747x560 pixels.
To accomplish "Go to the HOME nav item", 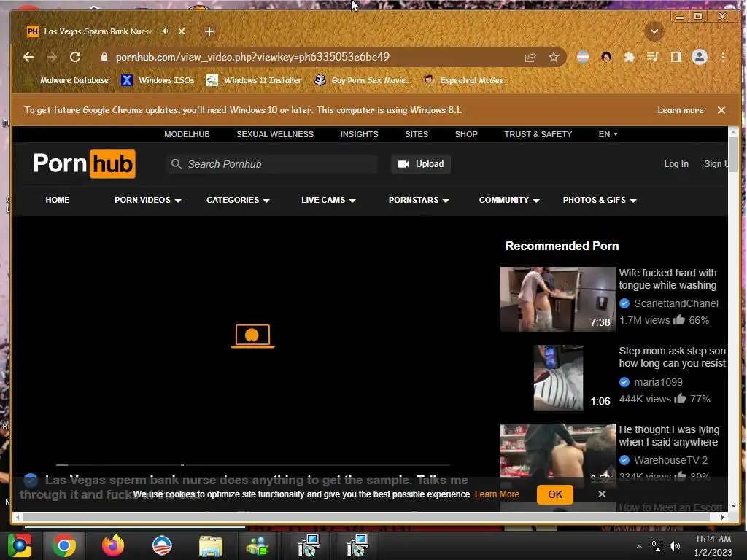I will coord(58,200).
